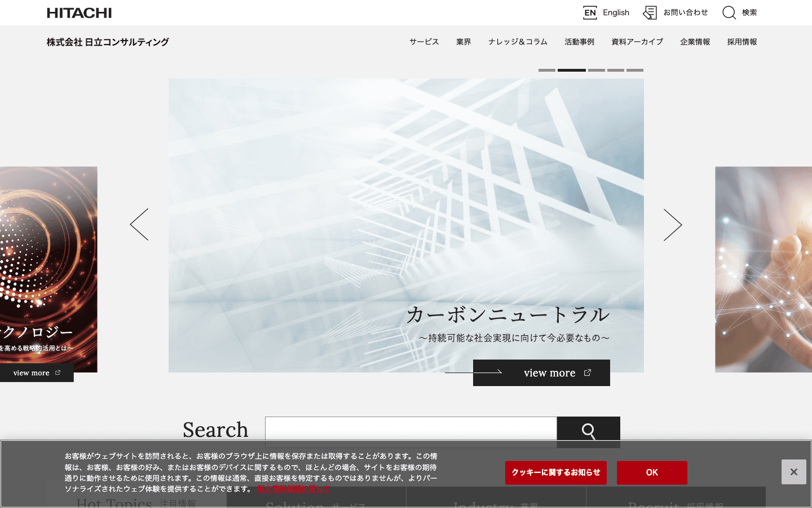812x508 pixels.
Task: Open the 活動事例 menu
Action: (x=579, y=42)
